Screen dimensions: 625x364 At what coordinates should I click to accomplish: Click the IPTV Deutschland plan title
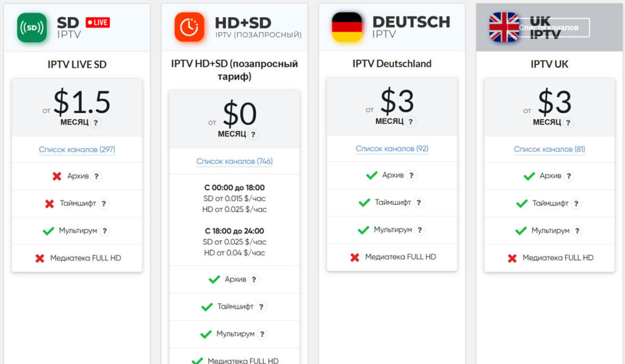point(392,64)
